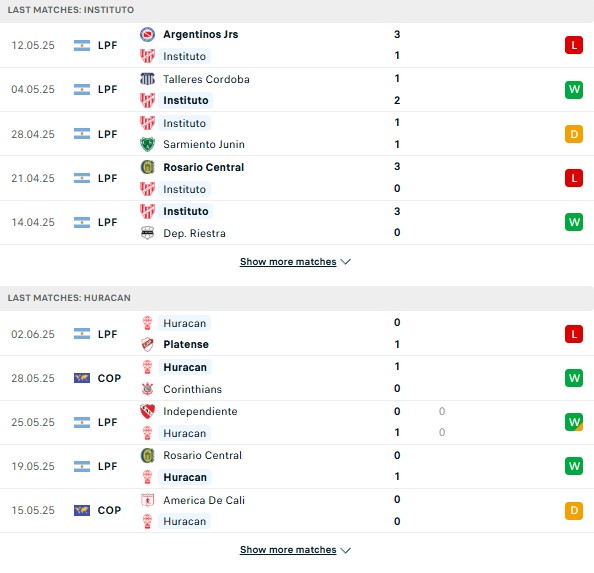The image size is (594, 573).
Task: Expand Show more matches under Instituto
Action: click(295, 262)
